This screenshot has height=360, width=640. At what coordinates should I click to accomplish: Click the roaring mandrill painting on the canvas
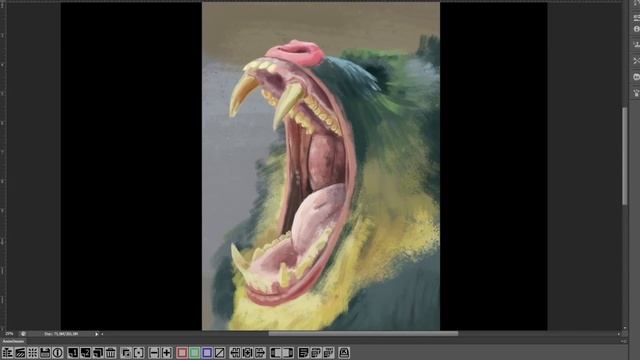click(x=321, y=166)
